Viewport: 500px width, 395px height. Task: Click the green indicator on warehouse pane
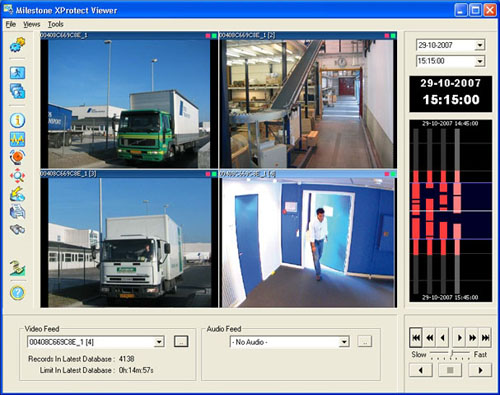pyautogui.click(x=393, y=35)
